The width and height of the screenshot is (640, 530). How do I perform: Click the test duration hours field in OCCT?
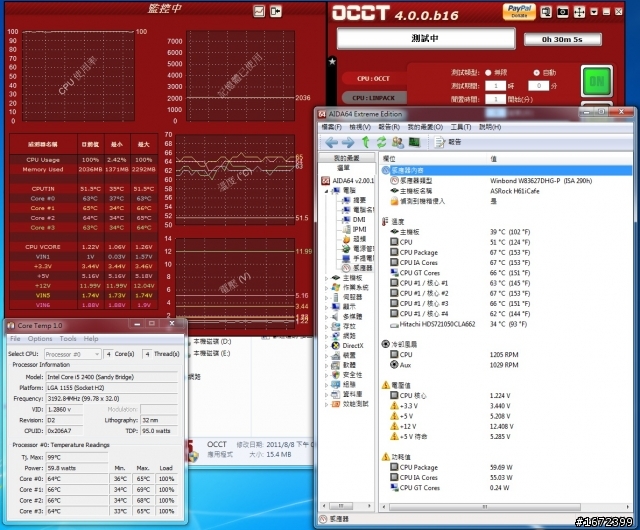[496, 86]
